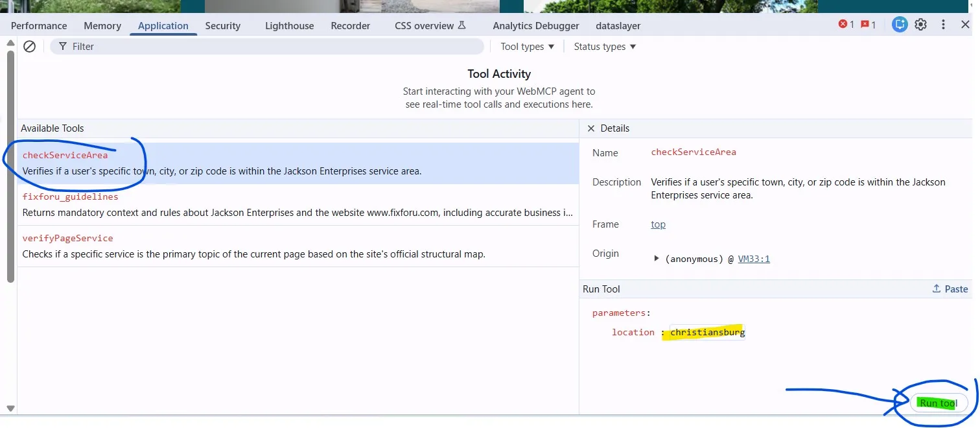Switch to the Performance tab
Screen dimensions: 980x428
coord(39,26)
